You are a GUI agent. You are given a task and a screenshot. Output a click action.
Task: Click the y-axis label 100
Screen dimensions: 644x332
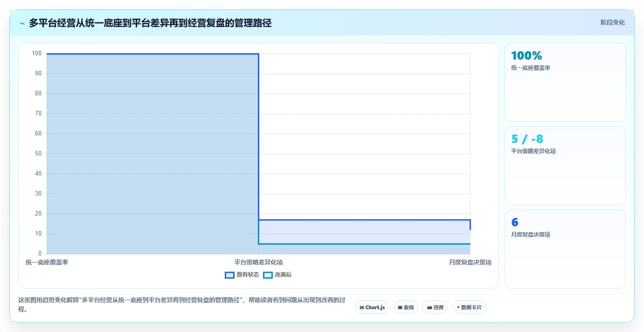[x=37, y=54]
